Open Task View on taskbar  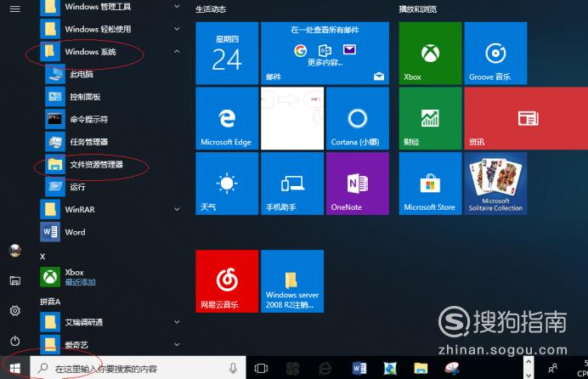(261, 369)
